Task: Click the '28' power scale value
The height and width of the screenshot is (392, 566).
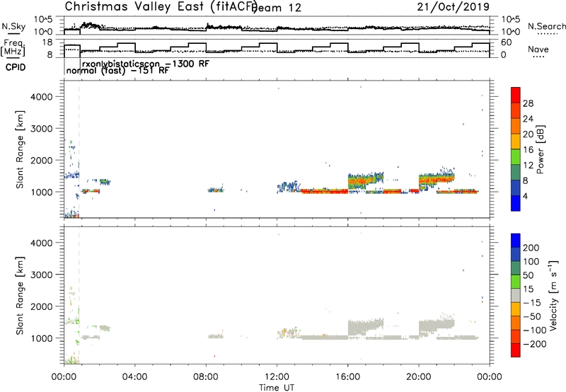Action: pos(528,103)
